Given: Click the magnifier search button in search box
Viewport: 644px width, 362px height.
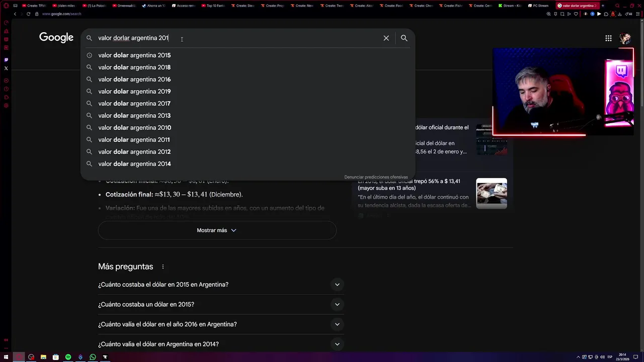Looking at the screenshot, I should coord(404,38).
